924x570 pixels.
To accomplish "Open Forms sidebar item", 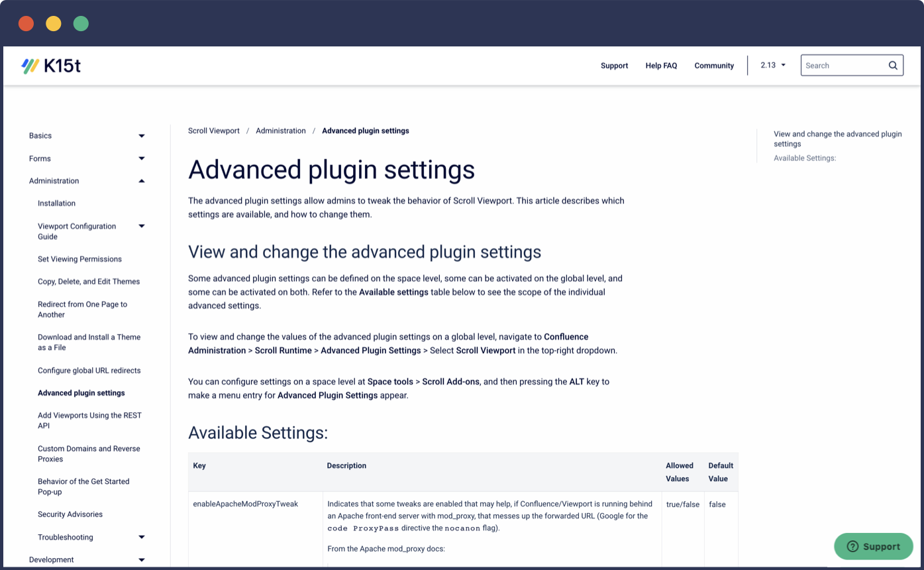I will [x=40, y=158].
